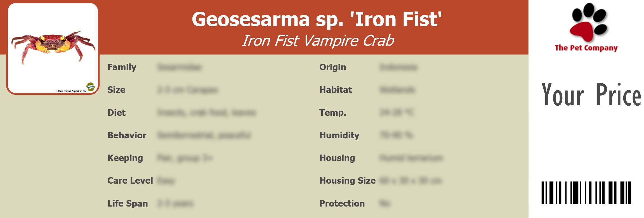The width and height of the screenshot is (644, 218).
Task: Click the Origin field label
Action: 332,67
